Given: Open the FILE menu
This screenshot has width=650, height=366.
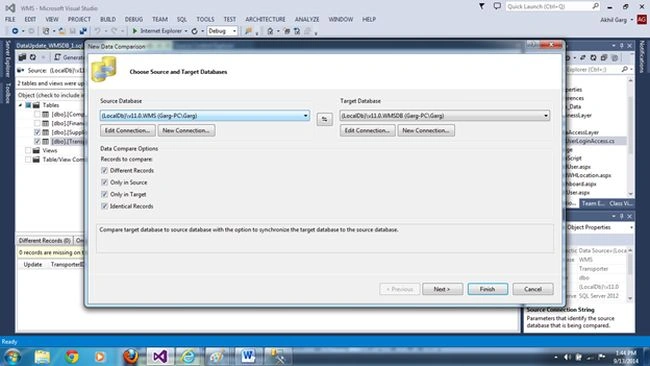Looking at the screenshot, I should click(x=10, y=19).
